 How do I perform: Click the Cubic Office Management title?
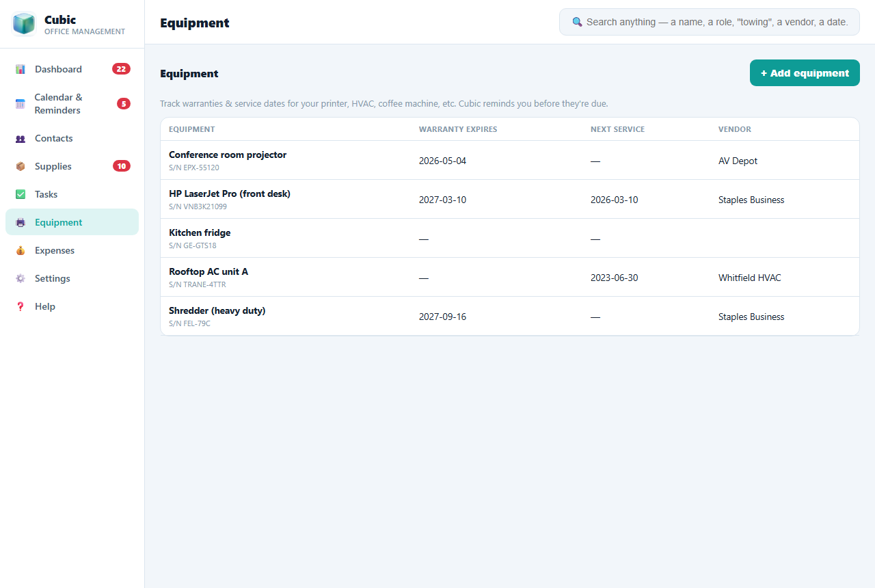click(x=85, y=25)
